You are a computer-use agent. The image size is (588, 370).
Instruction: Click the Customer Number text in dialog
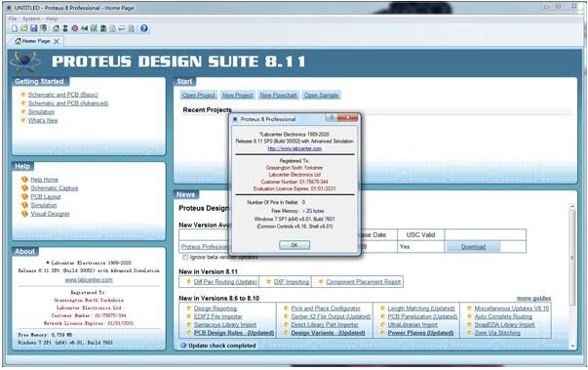294,182
